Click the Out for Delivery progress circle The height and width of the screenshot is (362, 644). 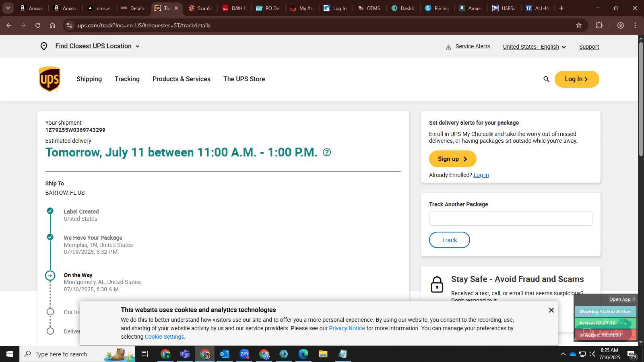coord(50,312)
